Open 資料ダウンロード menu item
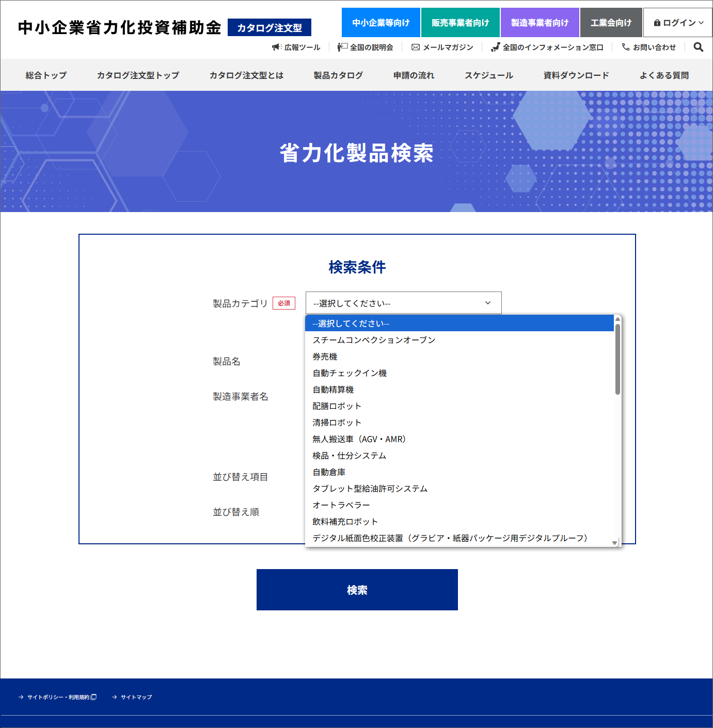The height and width of the screenshot is (728, 713). [576, 75]
